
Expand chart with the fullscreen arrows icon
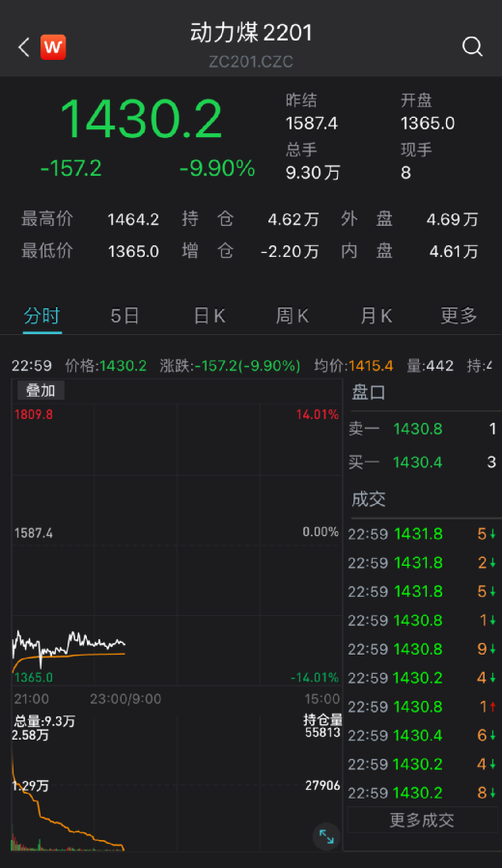point(326,836)
